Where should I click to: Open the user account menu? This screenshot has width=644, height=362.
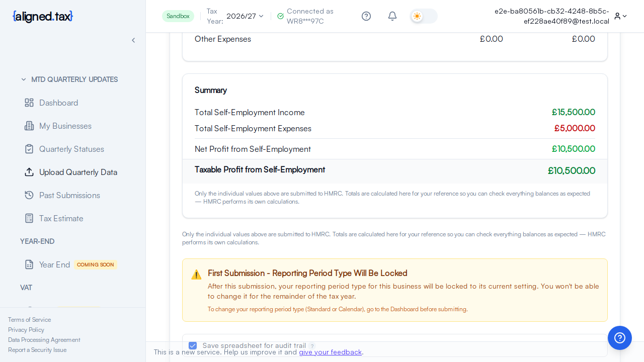(x=620, y=16)
